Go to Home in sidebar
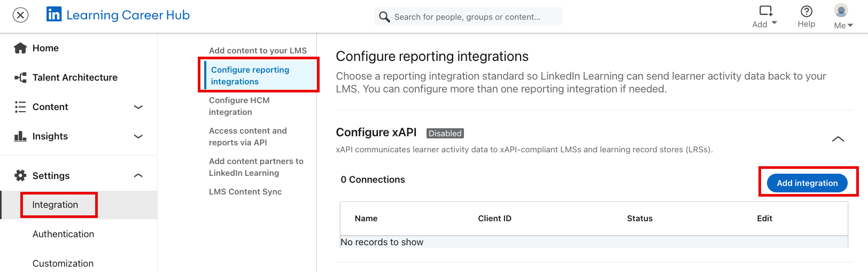This screenshot has width=868, height=272. click(x=45, y=48)
